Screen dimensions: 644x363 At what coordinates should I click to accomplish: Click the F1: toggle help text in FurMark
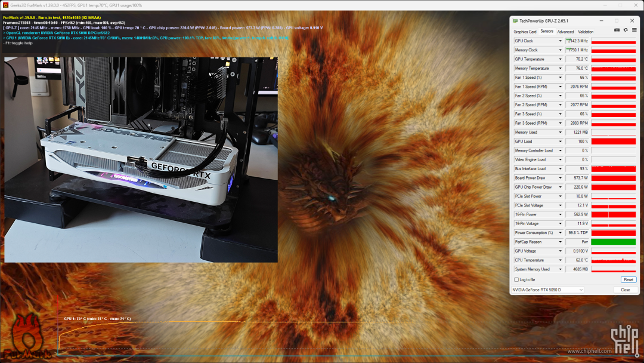pyautogui.click(x=18, y=43)
